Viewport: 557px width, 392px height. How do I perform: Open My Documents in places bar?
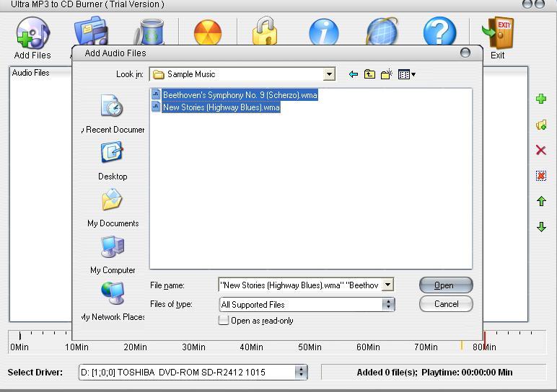point(113,208)
